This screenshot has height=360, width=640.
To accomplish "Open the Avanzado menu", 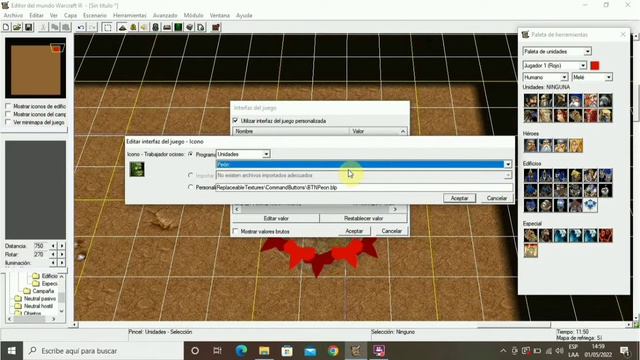I will click(x=165, y=15).
